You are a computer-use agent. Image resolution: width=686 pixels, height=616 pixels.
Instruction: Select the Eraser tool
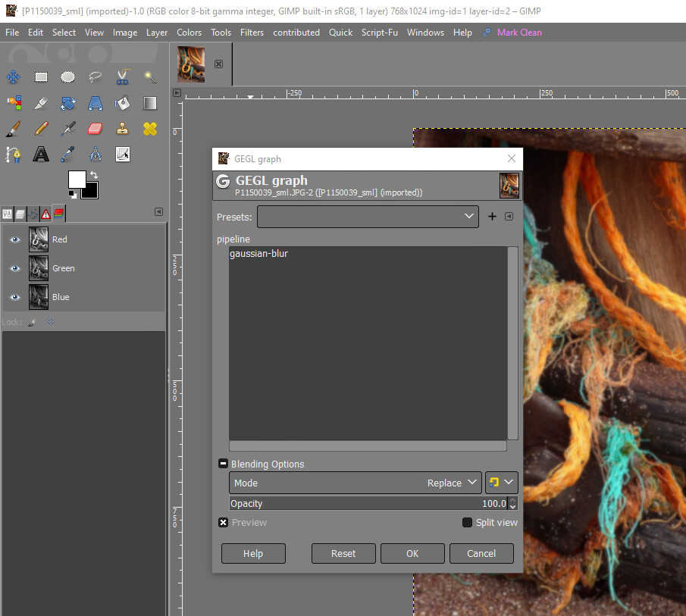[x=95, y=128]
